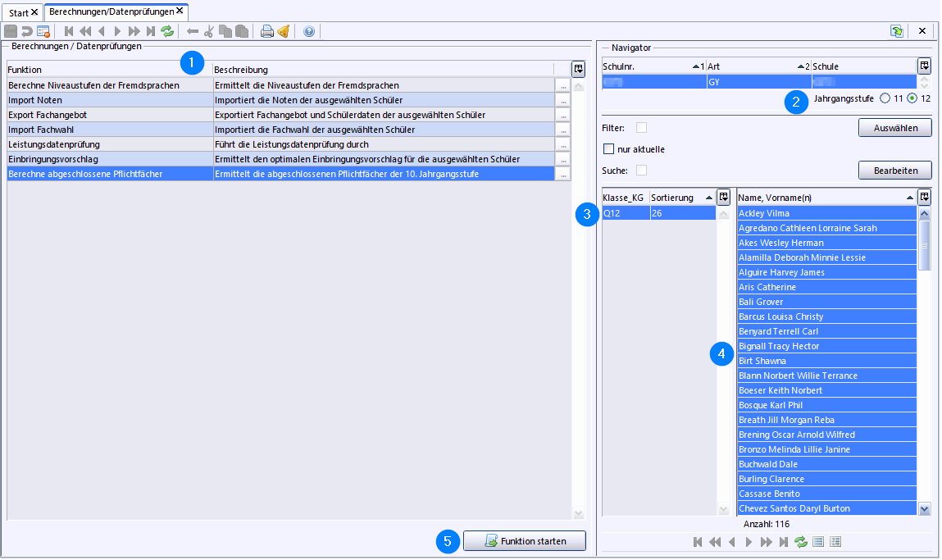Image resolution: width=942 pixels, height=560 pixels.
Task: Go to next record in the top toolbar
Action: click(118, 31)
